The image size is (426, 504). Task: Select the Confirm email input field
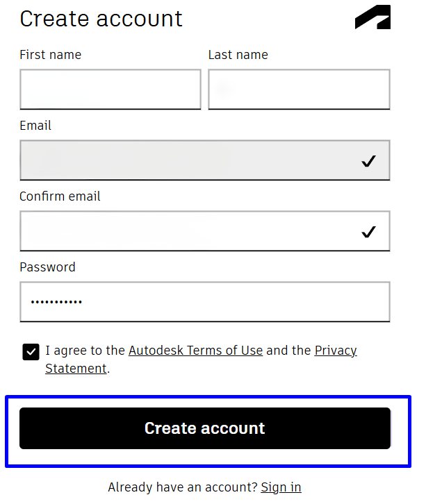pyautogui.click(x=188, y=231)
